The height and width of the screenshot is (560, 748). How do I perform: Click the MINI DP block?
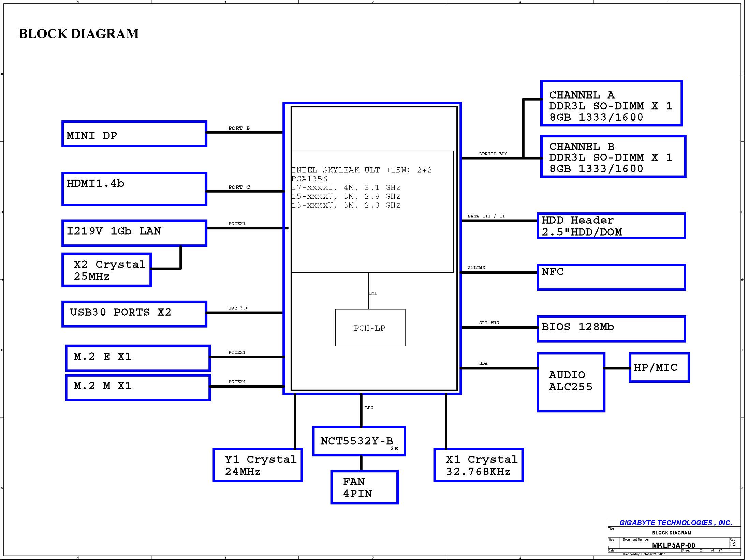[x=134, y=134]
